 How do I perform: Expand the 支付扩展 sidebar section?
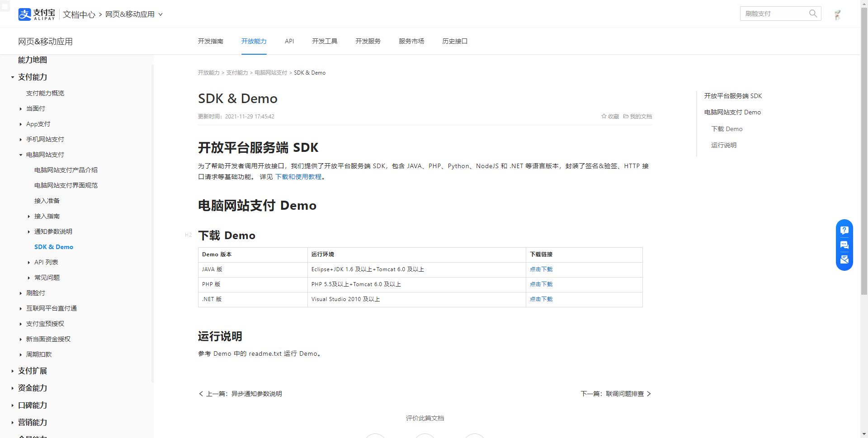(x=13, y=371)
